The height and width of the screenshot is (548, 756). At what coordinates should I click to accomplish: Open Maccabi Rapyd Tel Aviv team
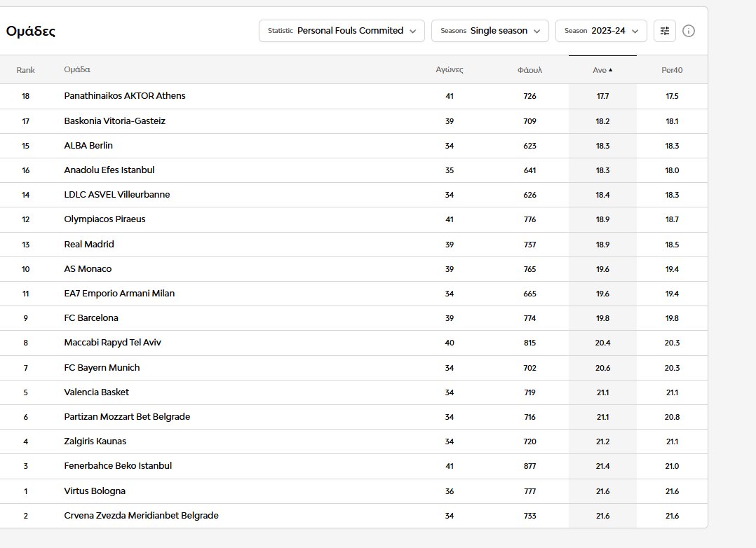pos(112,342)
